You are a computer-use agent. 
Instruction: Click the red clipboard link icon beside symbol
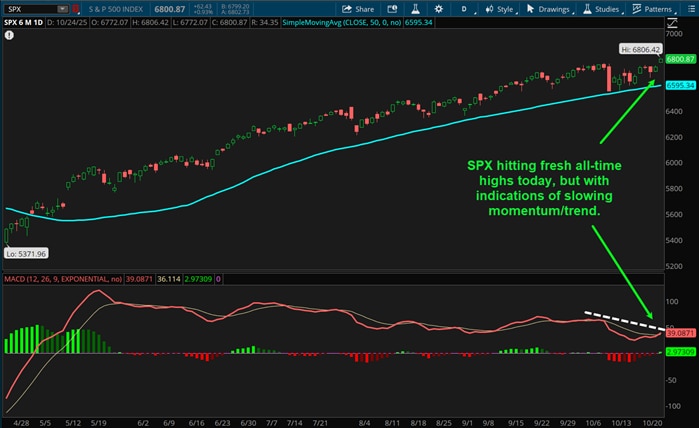click(x=76, y=9)
